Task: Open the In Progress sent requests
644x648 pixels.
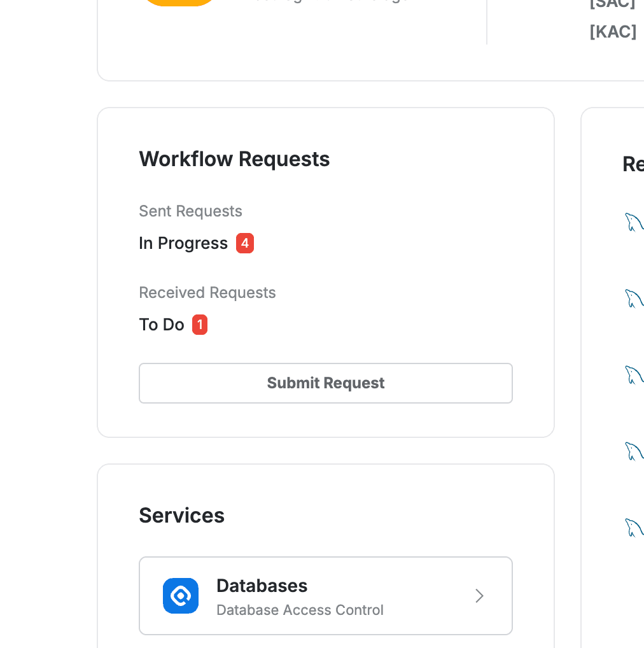Action: [183, 243]
